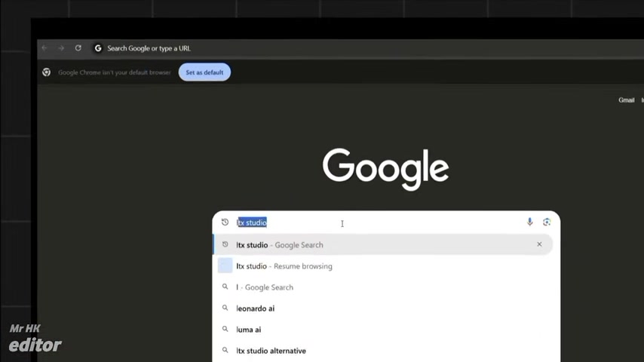
Task: Start voice search with microphone icon
Action: coord(529,222)
